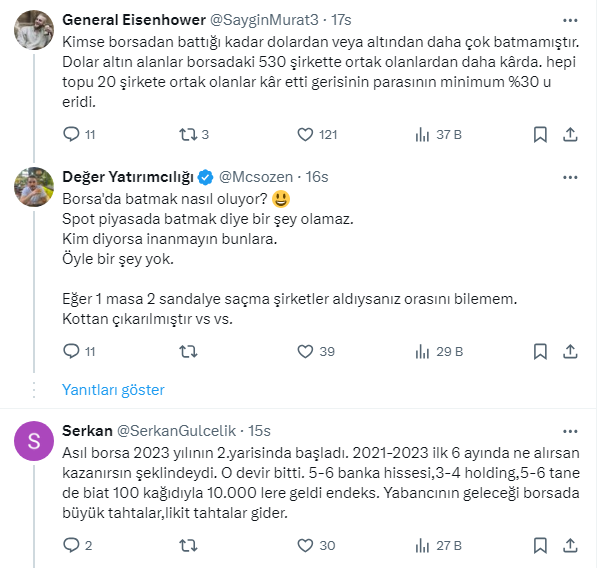Share Serkan's tweet
Viewport: 600px width, 568px height.
(571, 545)
